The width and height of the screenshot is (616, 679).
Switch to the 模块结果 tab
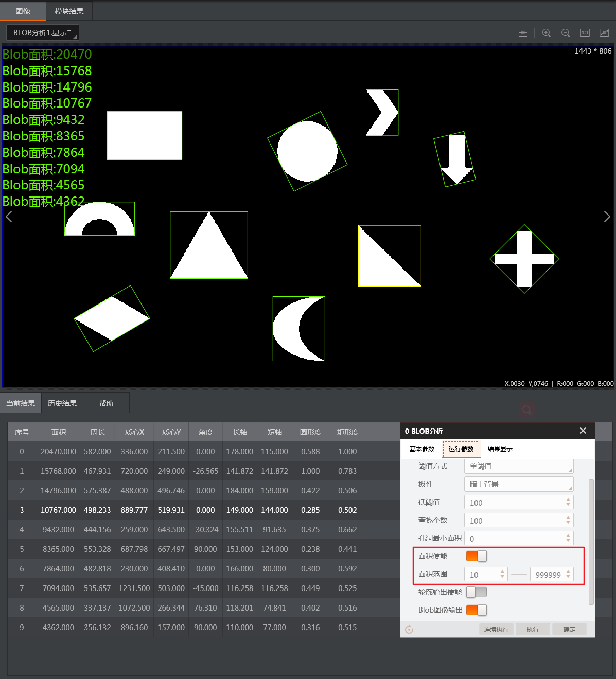(x=68, y=10)
